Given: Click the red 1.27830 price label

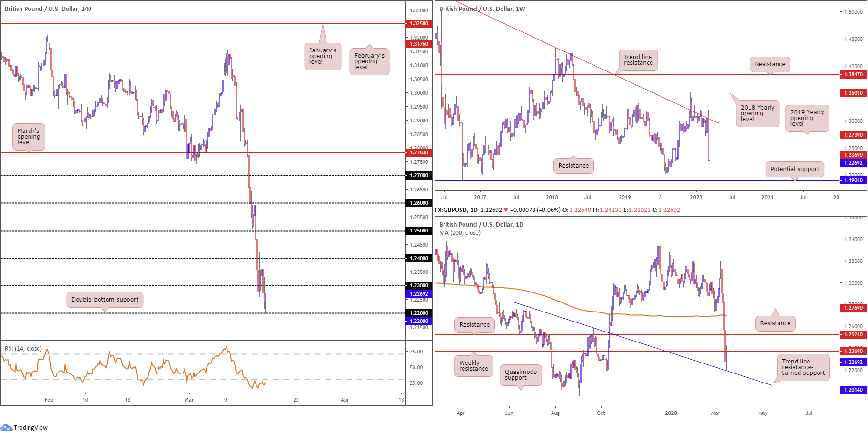Looking at the screenshot, I should point(419,152).
